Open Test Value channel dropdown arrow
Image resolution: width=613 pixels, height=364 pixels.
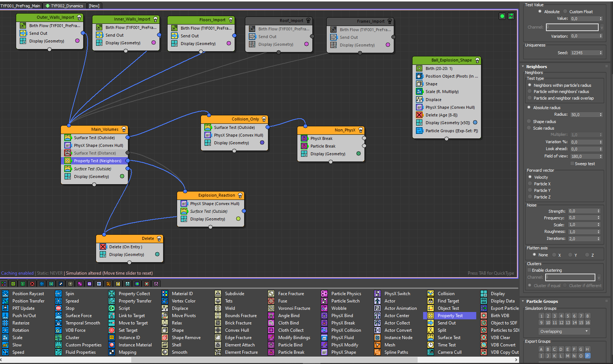click(601, 27)
